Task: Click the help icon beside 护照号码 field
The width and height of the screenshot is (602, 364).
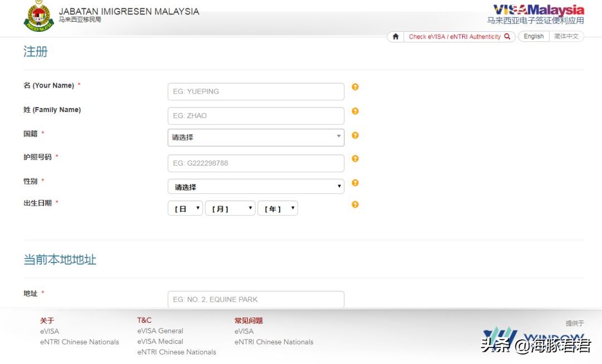Action: [355, 158]
